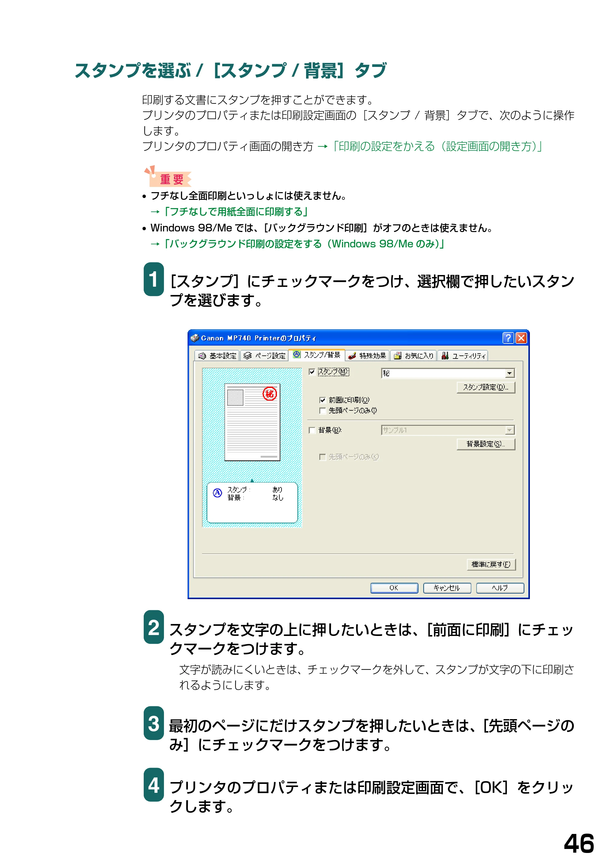Click the ページ設定 tab stacked-pages icon

pyautogui.click(x=247, y=356)
